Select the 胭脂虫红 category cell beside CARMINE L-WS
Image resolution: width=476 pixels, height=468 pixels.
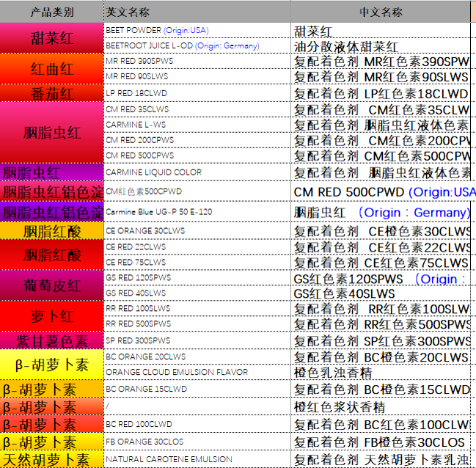click(51, 133)
